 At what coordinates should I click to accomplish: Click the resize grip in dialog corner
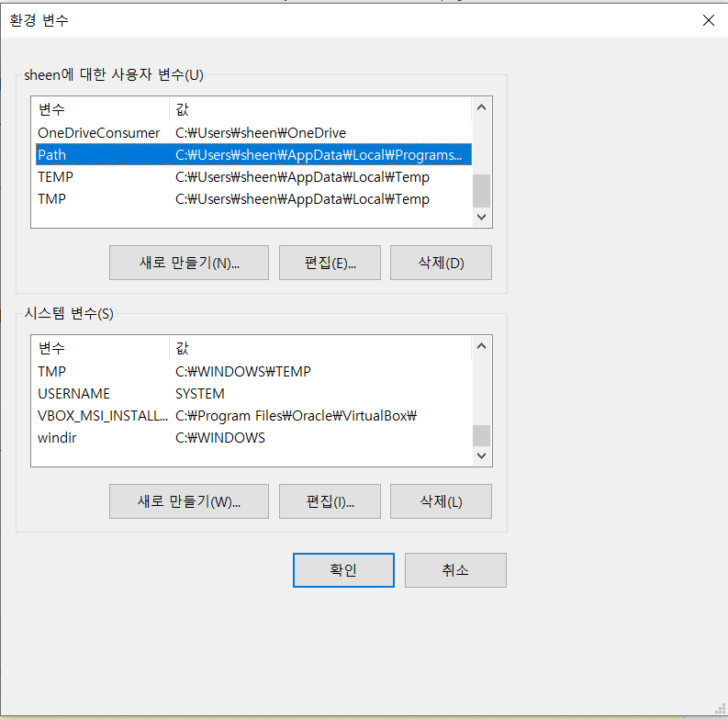pos(720,709)
